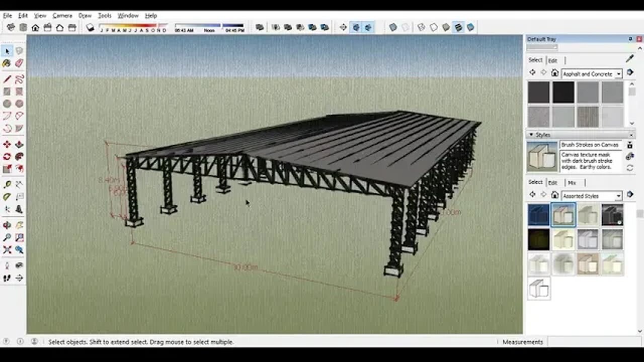Choose the Circle tool

click(x=7, y=104)
